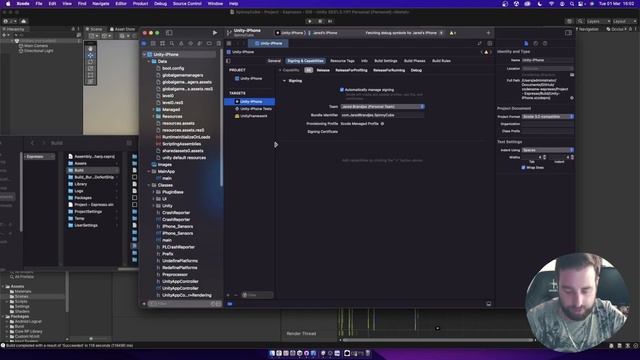Viewport: 640px width, 360px height.
Task: Open the Product menu in menu bar
Action: pos(140,4)
